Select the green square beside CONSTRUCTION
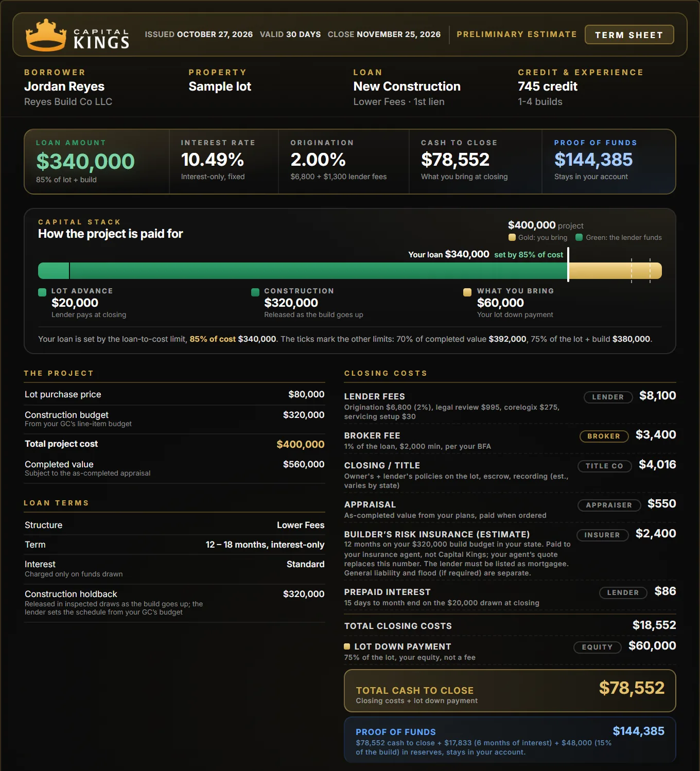The width and height of the screenshot is (700, 771). 255,292
